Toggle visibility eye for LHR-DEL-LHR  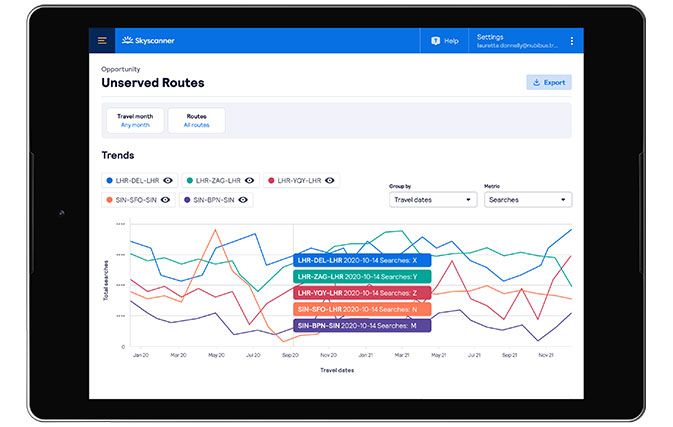point(168,181)
